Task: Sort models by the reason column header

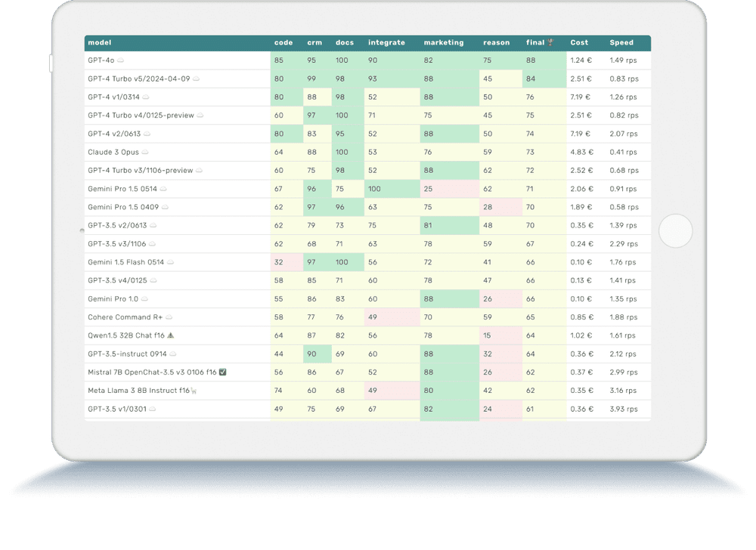Action: click(496, 42)
